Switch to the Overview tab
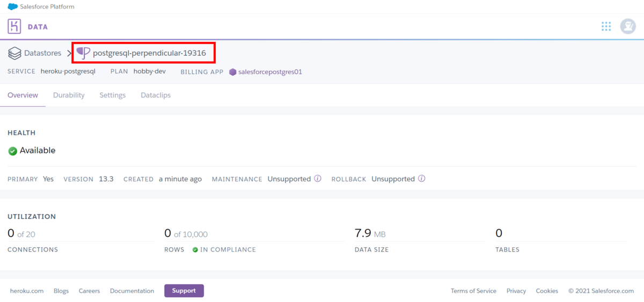Image resolution: width=644 pixels, height=302 pixels. [x=23, y=95]
